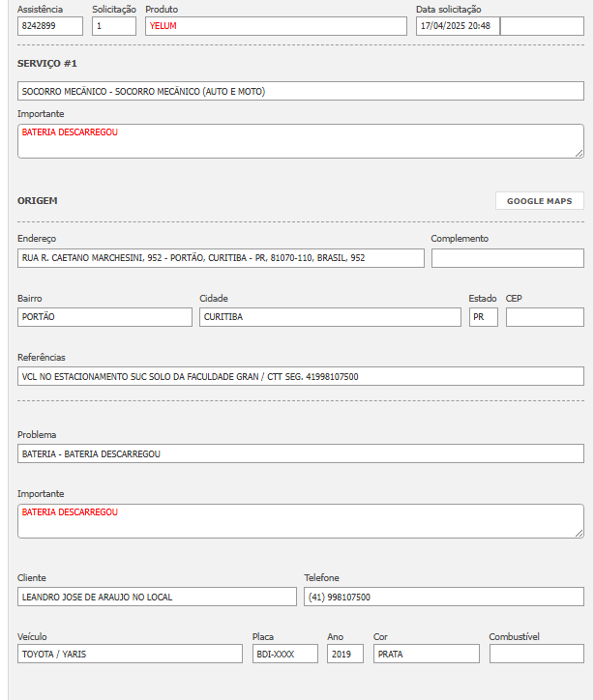Click the Socorro Mecânico service field

[300, 91]
